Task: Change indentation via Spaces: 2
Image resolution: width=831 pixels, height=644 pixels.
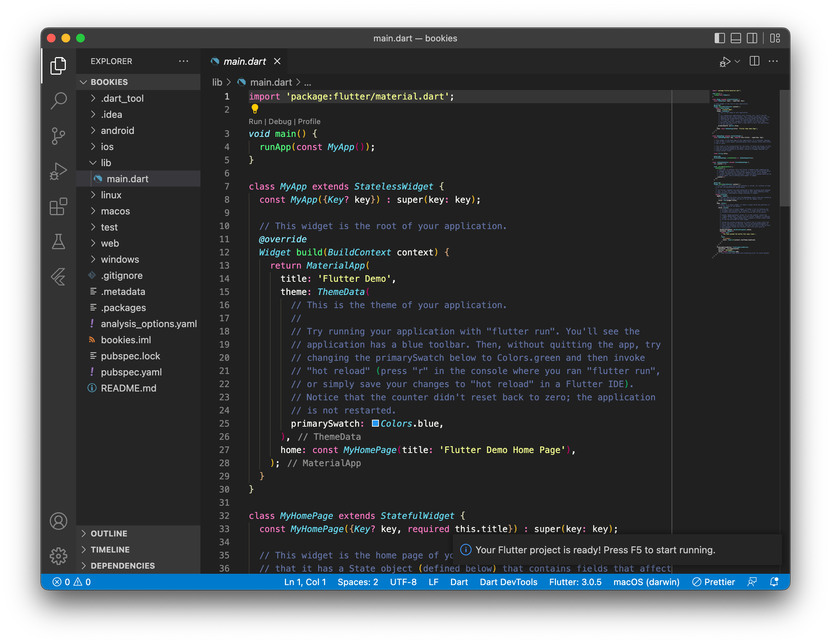Action: click(358, 581)
